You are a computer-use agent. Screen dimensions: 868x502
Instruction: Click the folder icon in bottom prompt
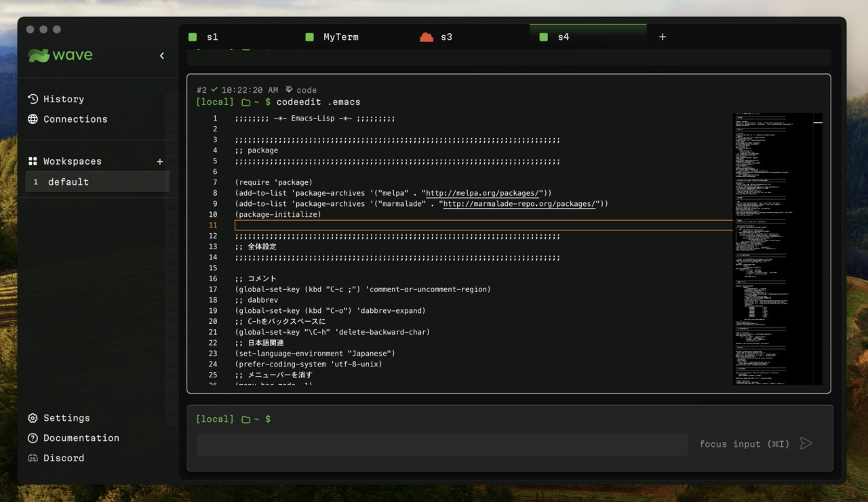(246, 419)
